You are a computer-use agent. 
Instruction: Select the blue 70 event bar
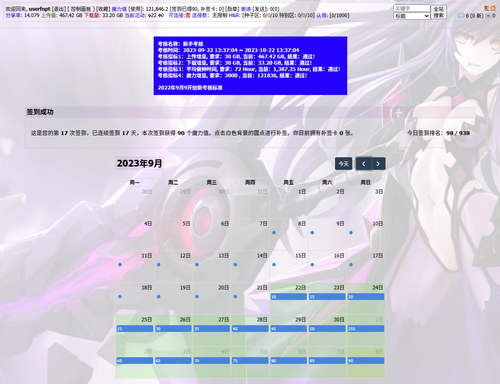point(212,361)
